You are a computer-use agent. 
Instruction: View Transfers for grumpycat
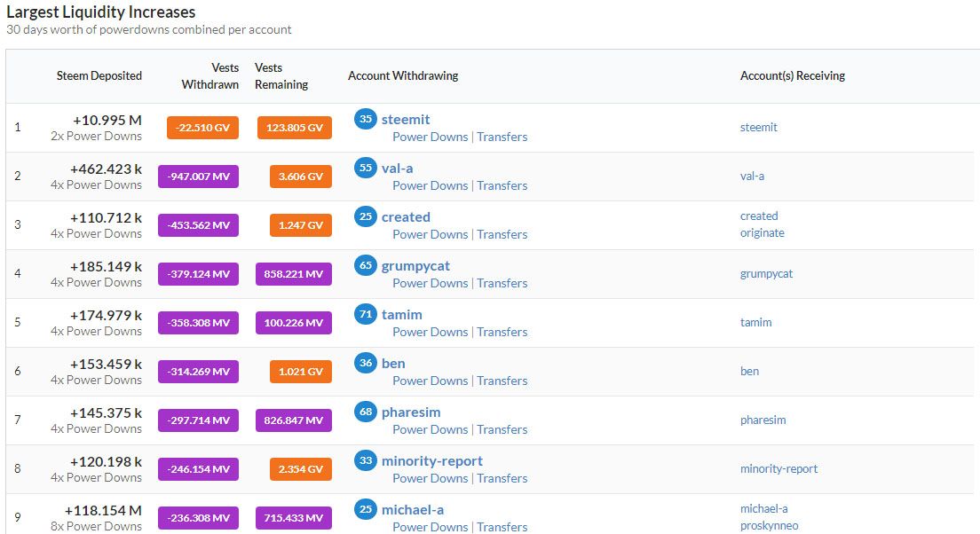coord(502,283)
